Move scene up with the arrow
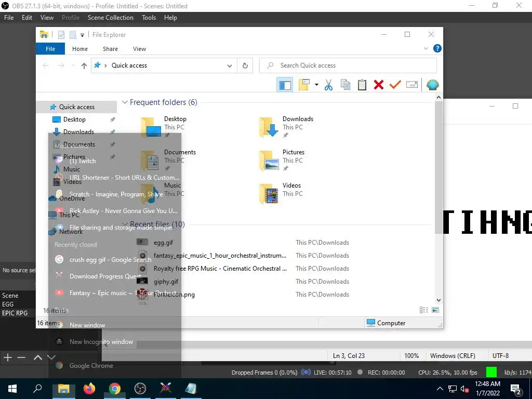This screenshot has width=532, height=399. [x=37, y=357]
